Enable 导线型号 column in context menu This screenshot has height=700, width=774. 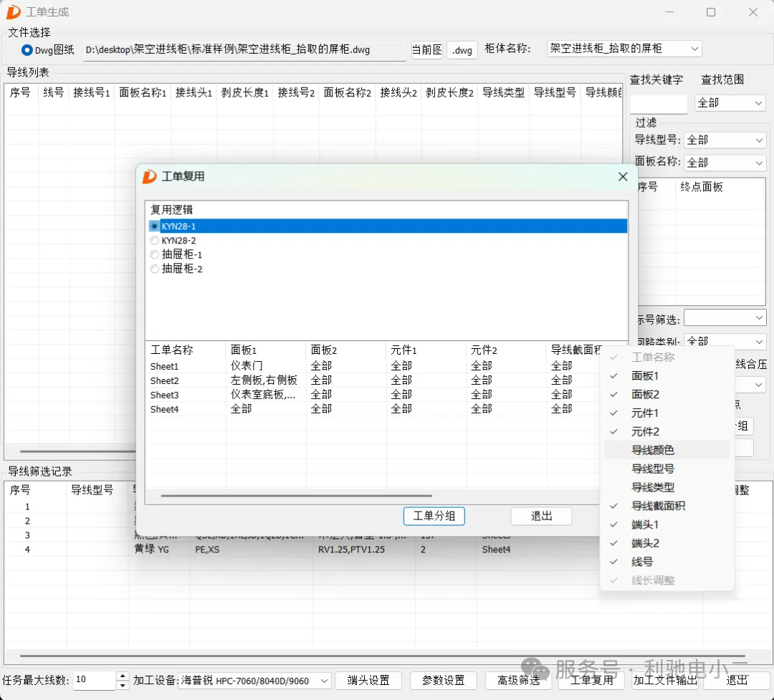tap(667, 469)
